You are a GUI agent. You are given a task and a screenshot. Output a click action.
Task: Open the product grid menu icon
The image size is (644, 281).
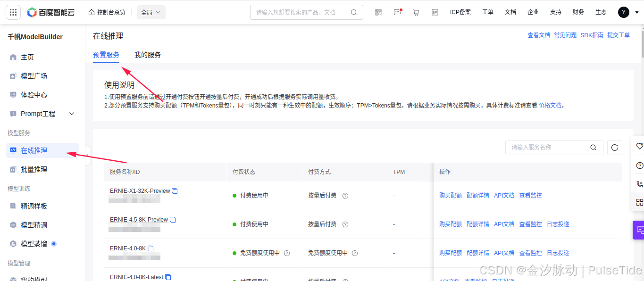click(x=13, y=12)
